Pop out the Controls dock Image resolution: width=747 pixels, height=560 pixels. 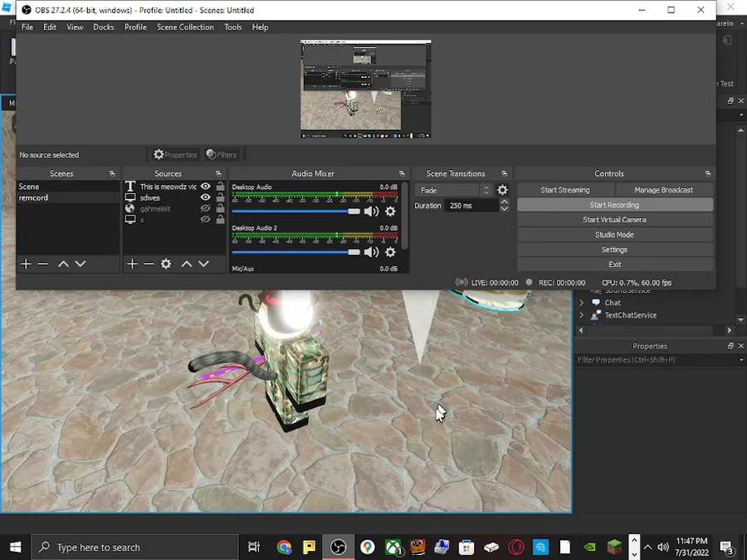[x=707, y=174]
